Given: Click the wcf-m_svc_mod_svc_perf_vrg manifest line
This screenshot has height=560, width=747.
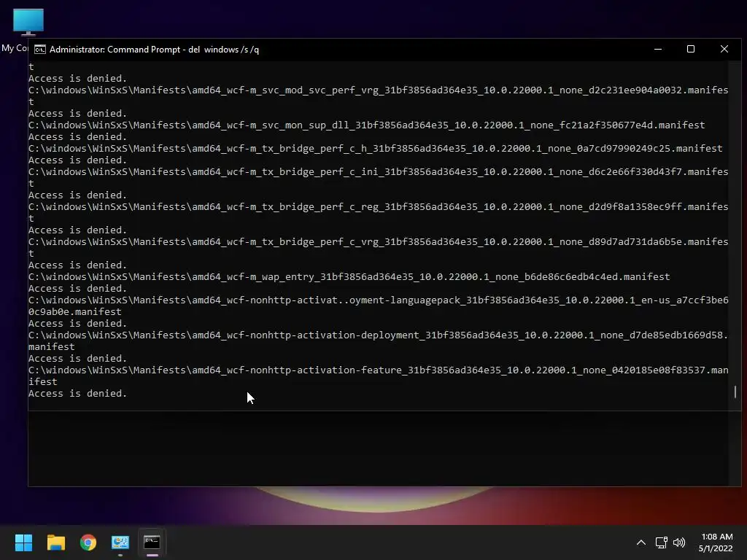Looking at the screenshot, I should [x=379, y=90].
